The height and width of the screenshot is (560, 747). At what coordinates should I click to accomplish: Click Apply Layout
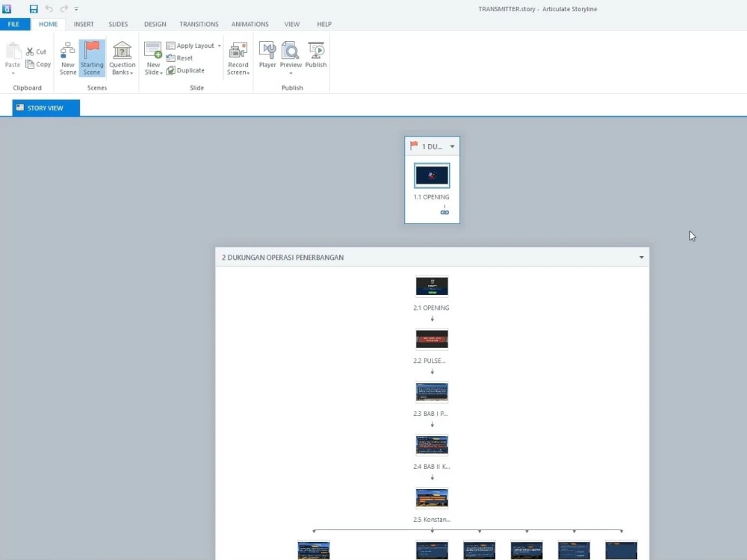pos(190,46)
